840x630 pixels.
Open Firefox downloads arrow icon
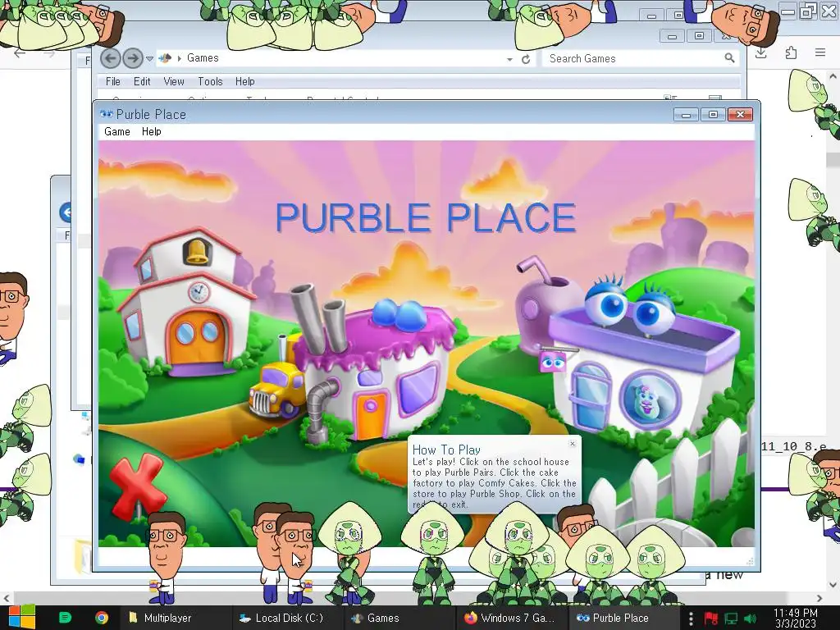click(x=761, y=52)
